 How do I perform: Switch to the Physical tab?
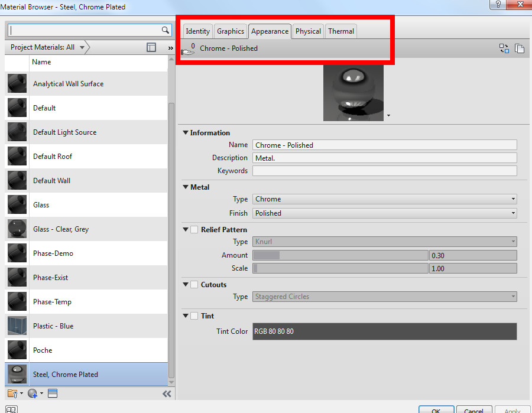pos(308,31)
